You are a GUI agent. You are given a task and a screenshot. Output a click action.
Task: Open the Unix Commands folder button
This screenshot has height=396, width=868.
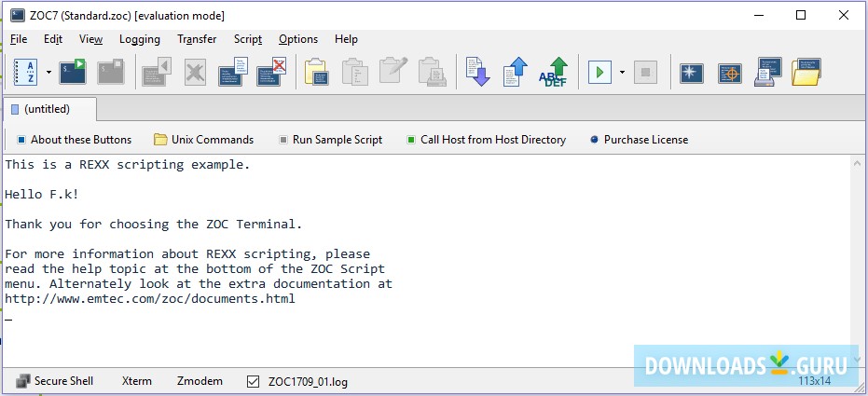pos(203,140)
